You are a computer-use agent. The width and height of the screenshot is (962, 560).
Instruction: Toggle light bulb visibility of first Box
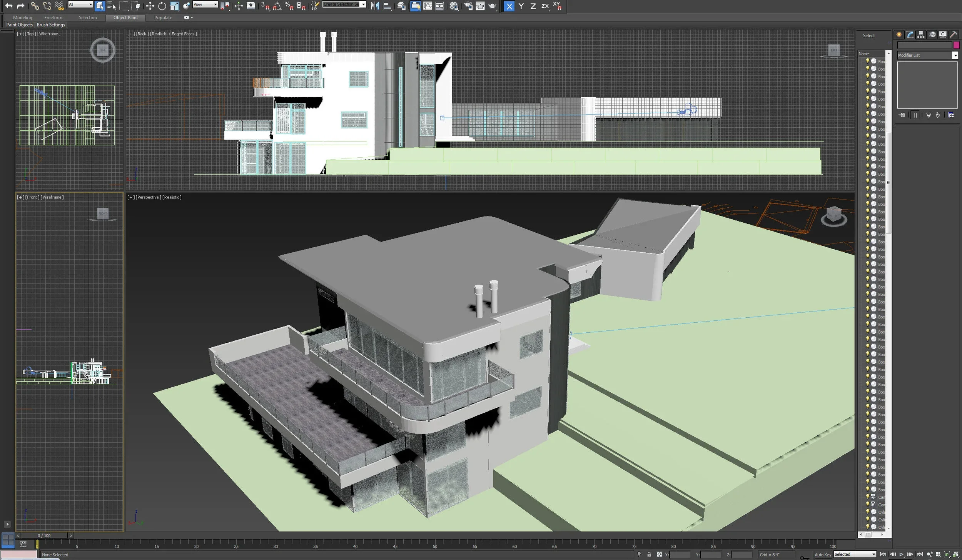pyautogui.click(x=867, y=61)
